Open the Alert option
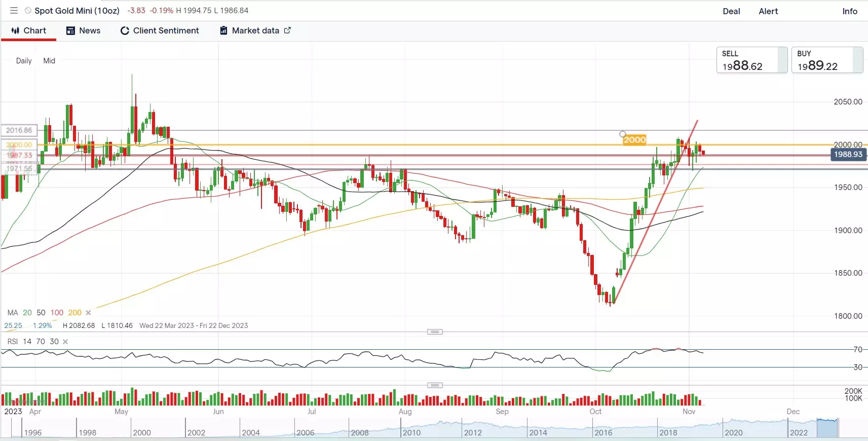Screen dimensions: 868x441 [x=768, y=11]
